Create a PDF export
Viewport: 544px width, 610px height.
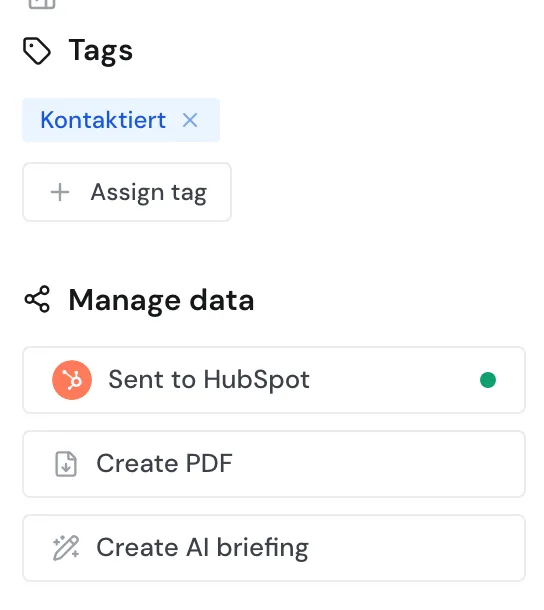tap(274, 464)
